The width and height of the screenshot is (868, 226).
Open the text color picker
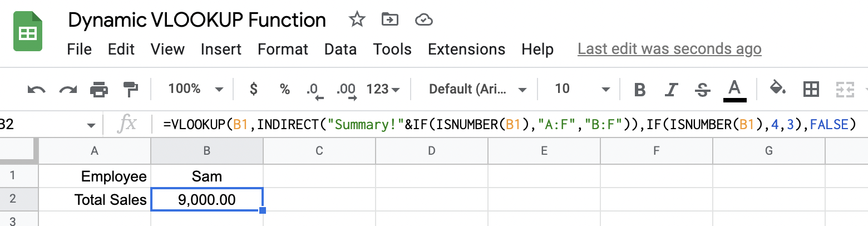point(734,90)
